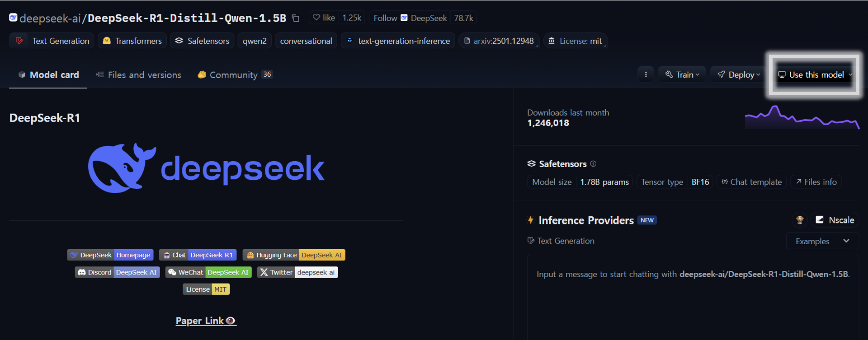The height and width of the screenshot is (340, 868).
Task: Expand the Examples dropdown
Action: pos(822,241)
